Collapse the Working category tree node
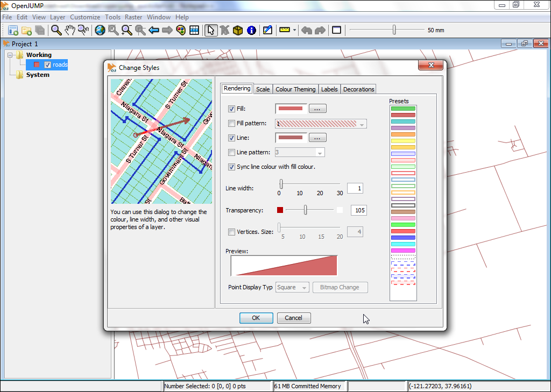551x392 pixels. (10, 55)
